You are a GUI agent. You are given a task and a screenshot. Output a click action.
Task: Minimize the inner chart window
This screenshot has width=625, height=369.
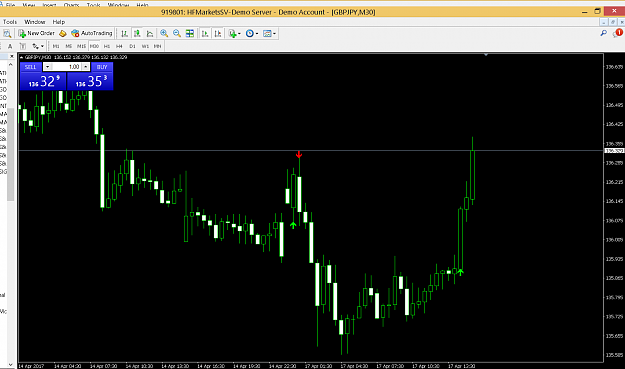(605, 22)
